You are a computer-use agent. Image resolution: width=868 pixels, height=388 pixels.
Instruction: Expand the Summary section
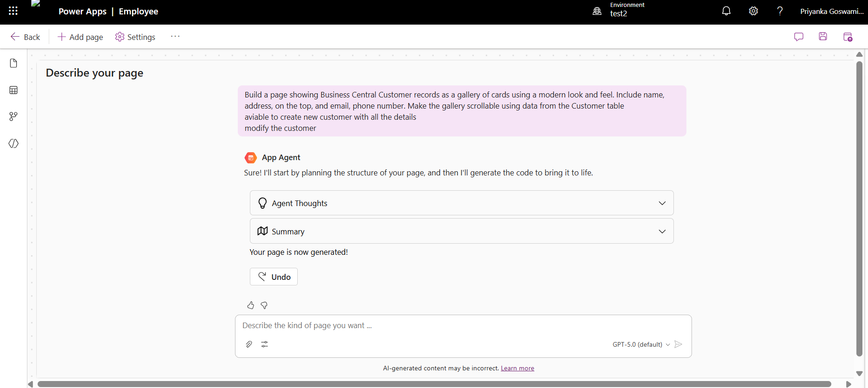point(462,231)
